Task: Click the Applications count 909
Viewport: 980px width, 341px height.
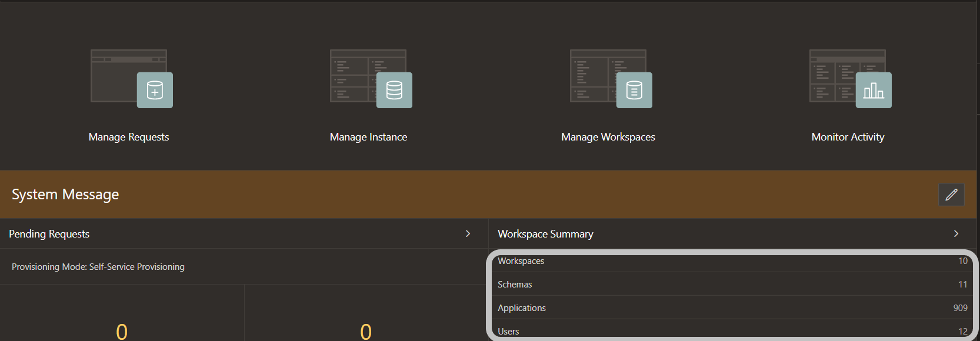Action: 961,308
